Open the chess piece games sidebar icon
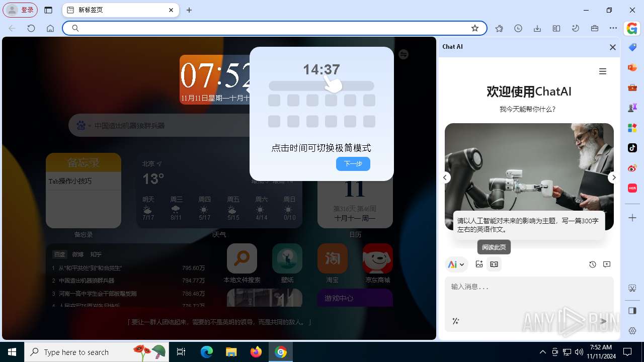The width and height of the screenshot is (644, 362). 632,108
